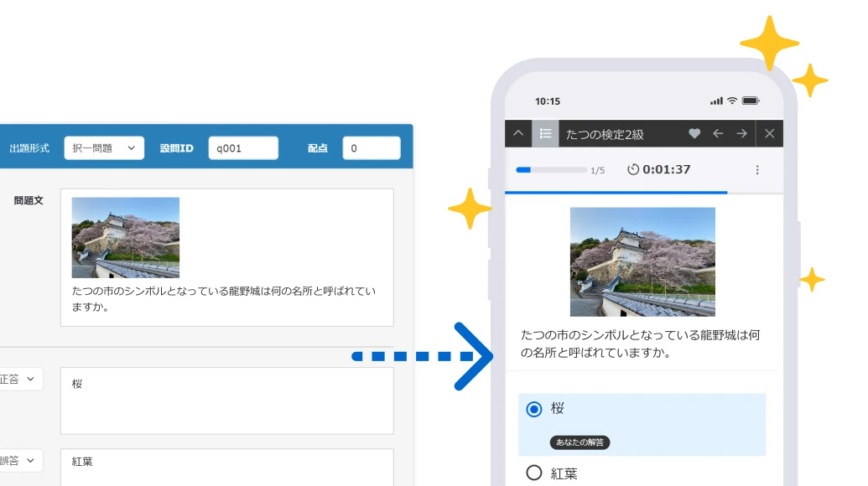This screenshot has height=486, width=868.
Task: Click the phone question text about 龍野城
Action: pyautogui.click(x=641, y=344)
